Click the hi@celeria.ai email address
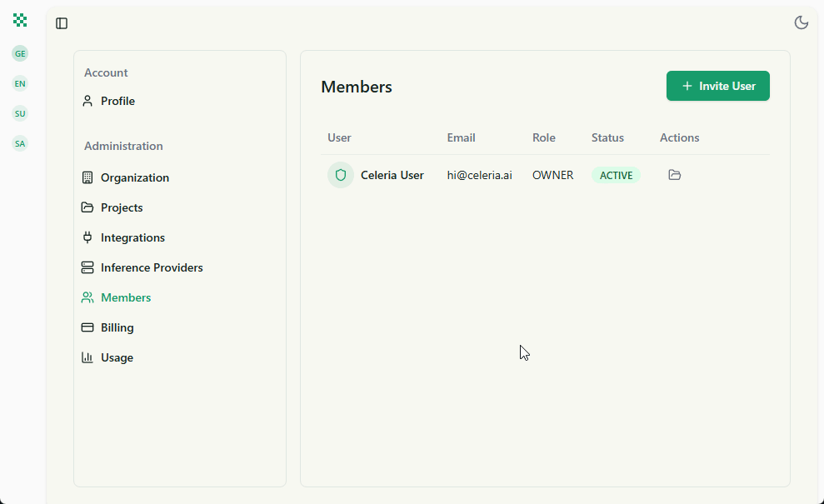This screenshot has width=824, height=504. click(x=479, y=175)
